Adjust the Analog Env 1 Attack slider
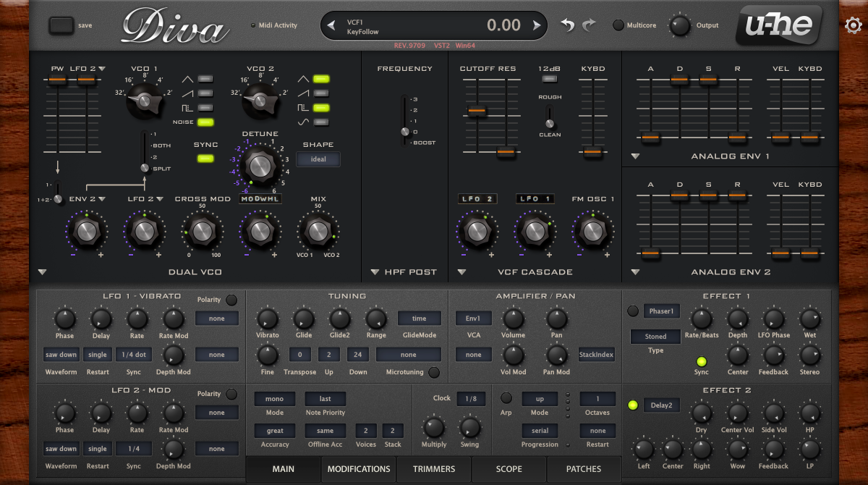The image size is (868, 485). pyautogui.click(x=650, y=137)
